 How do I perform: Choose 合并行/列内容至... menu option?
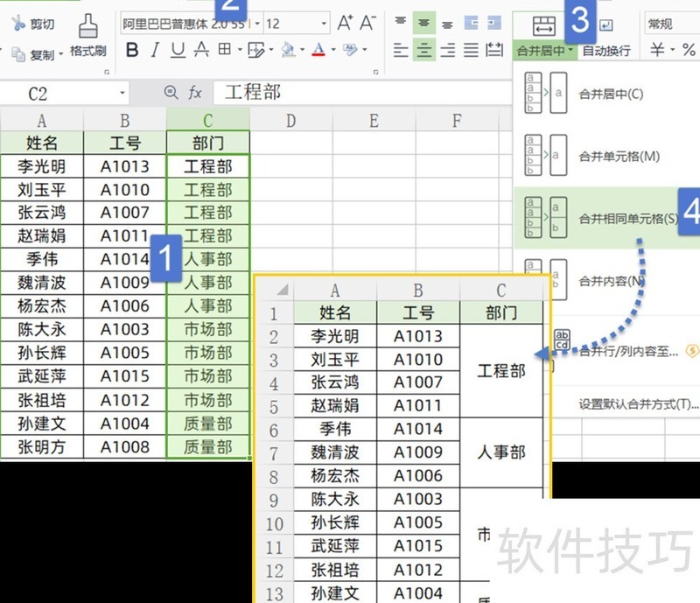pos(628,352)
